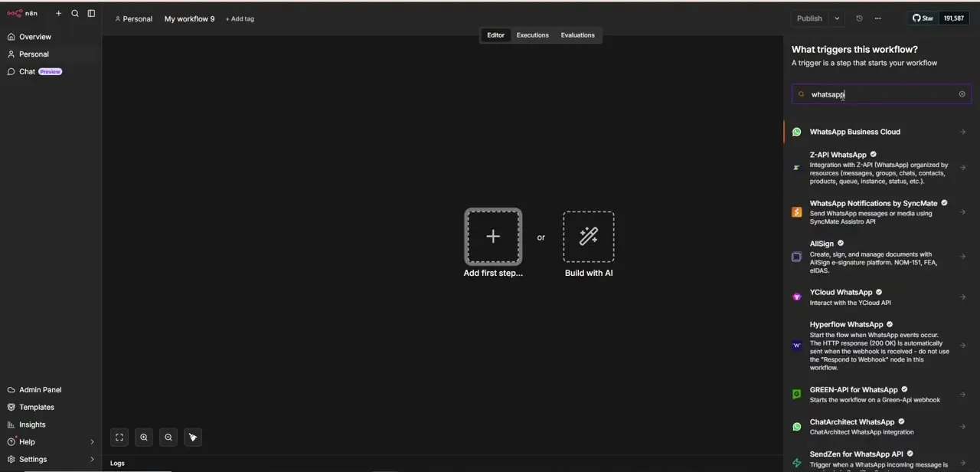Viewport: 980px width, 472px height.
Task: Click the workflow name My workflow 9
Action: (x=189, y=18)
